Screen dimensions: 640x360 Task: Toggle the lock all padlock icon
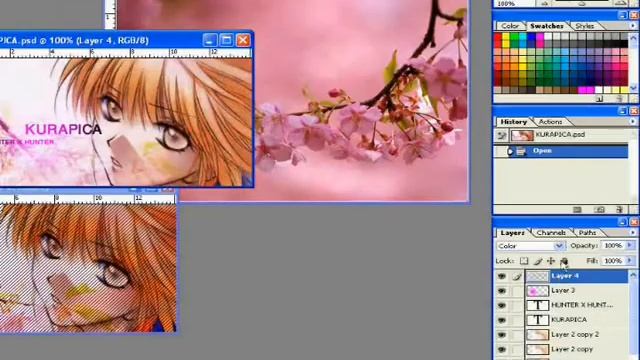point(564,261)
